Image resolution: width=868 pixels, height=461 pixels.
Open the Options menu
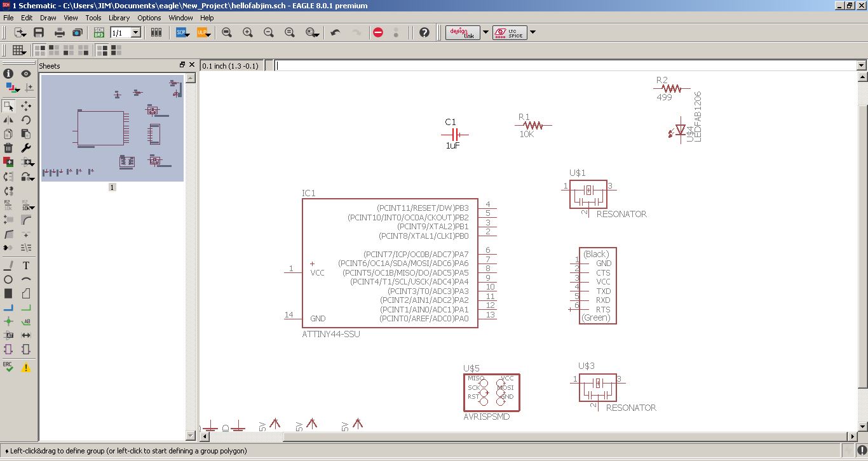149,18
